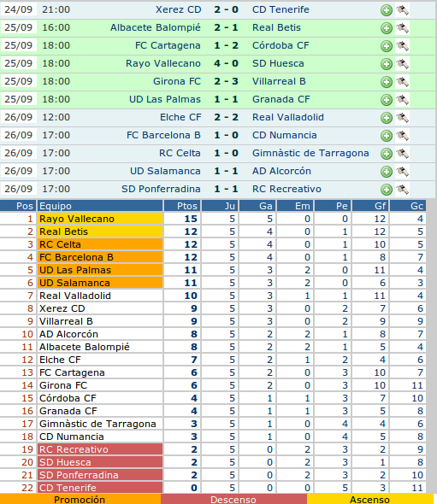Open whistle icon for Girona FC vs Villarreal B
Viewport: 437px width, 504px height.
[402, 82]
